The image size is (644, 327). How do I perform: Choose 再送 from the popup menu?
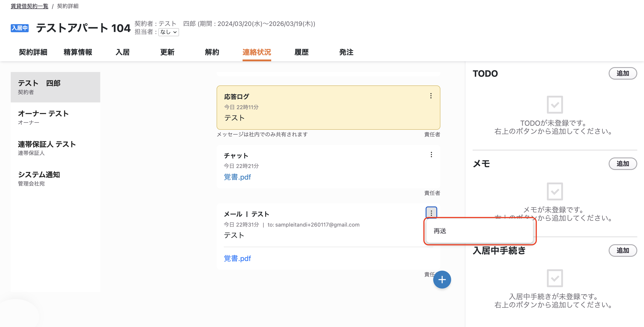(480, 231)
